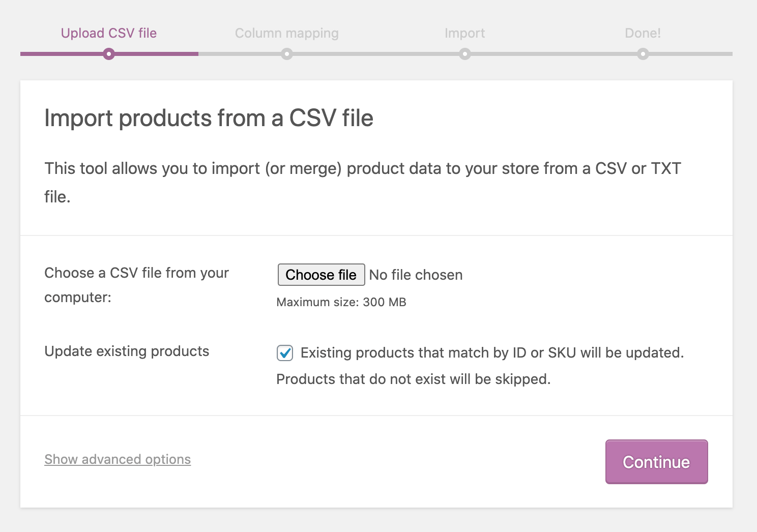The image size is (757, 532).
Task: Click the Import step circle
Action: [464, 54]
